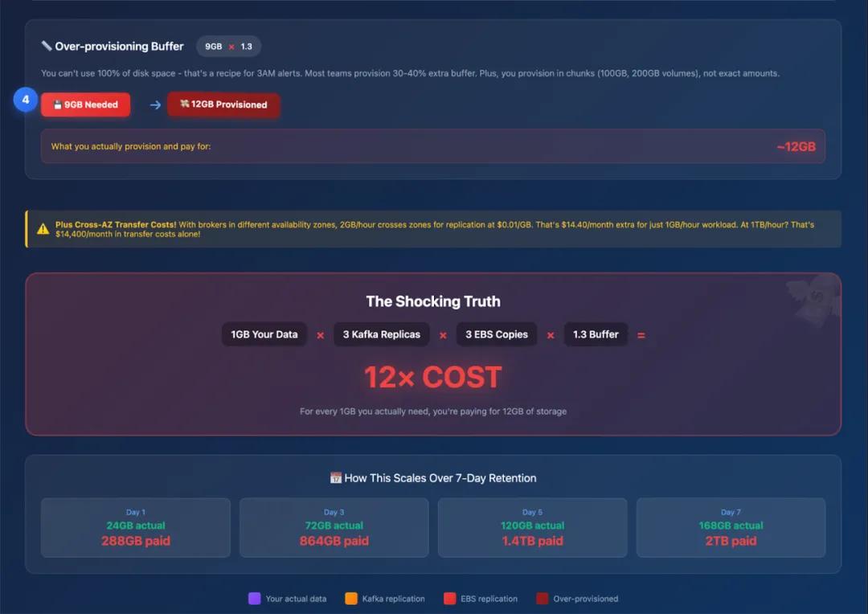Click the ruler icon beside Over-provisioning Buffer
The width and height of the screenshot is (868, 614).
tap(47, 46)
